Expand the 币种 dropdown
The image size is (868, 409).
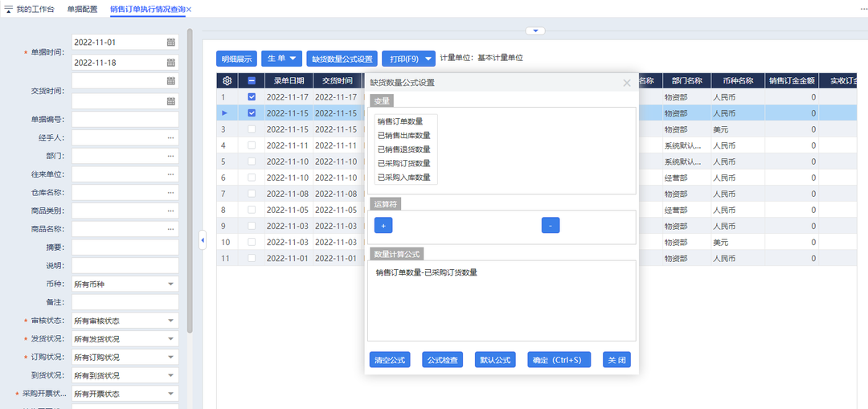tap(170, 284)
